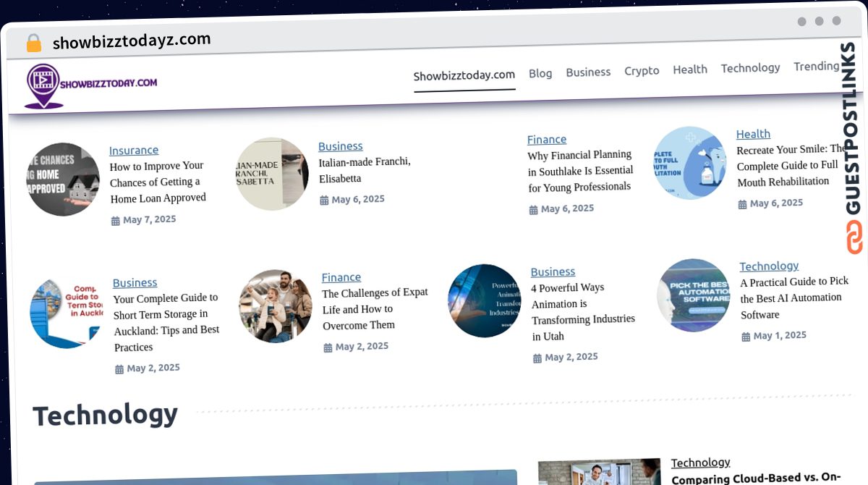The width and height of the screenshot is (868, 485).
Task: Click calendar icon under Southlake financial planning
Action: [534, 210]
